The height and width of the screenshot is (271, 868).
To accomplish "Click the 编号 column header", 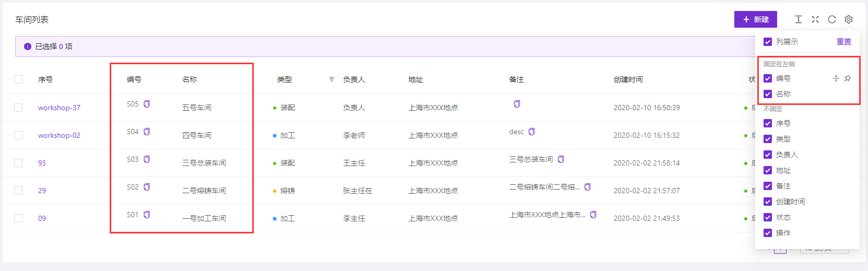I will click(134, 79).
